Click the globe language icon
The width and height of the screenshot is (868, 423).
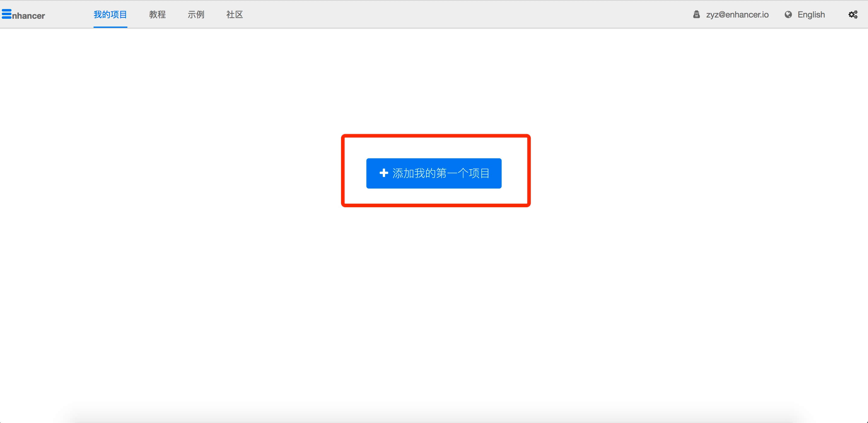point(788,15)
